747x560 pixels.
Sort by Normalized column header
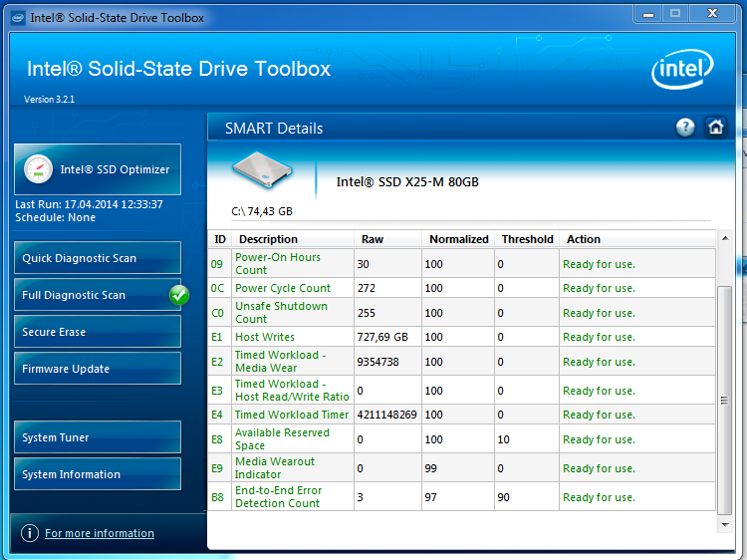[x=458, y=239]
